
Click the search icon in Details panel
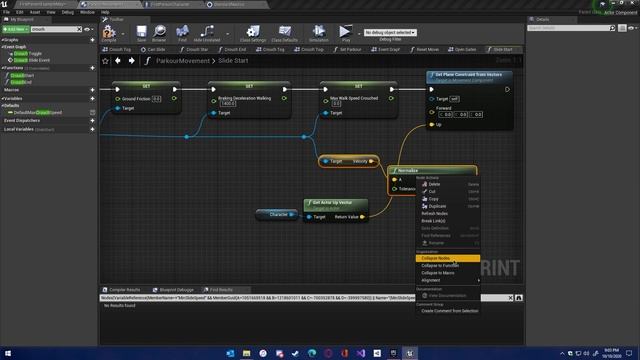tap(612, 28)
